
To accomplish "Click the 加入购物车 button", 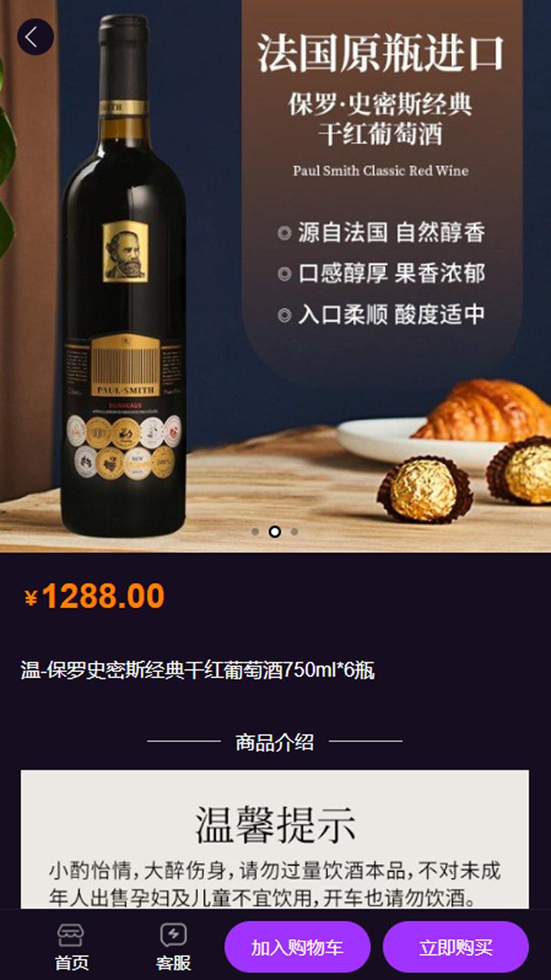I will (297, 947).
